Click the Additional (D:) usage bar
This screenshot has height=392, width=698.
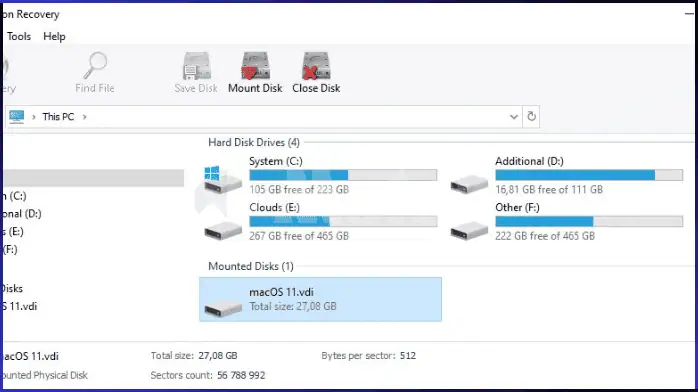coord(589,175)
